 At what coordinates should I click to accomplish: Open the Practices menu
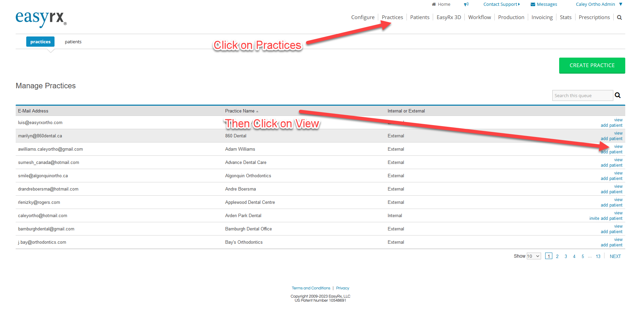(x=392, y=17)
